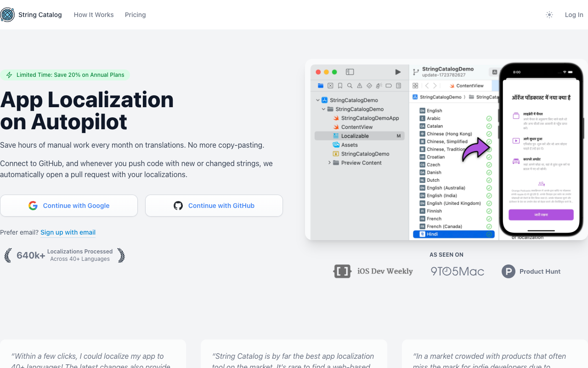Click the Limited Time annual plans badge
Screen dimensions: 588x368
coord(65,75)
